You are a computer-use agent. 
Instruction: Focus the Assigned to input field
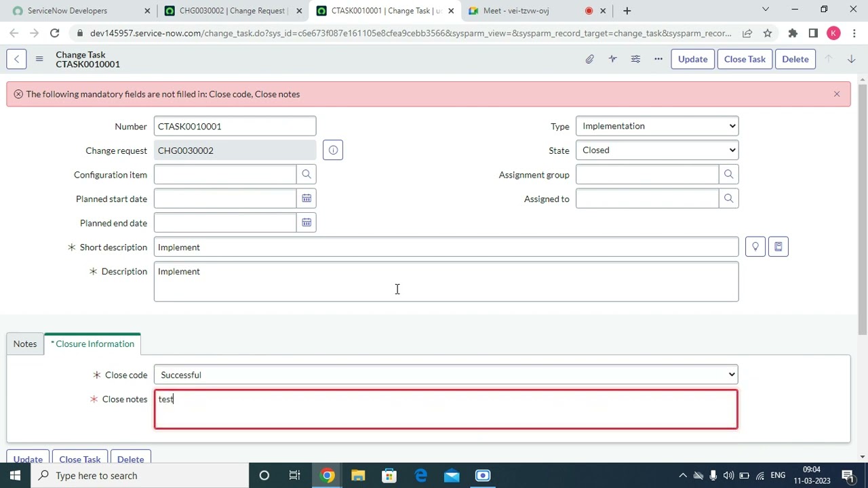pyautogui.click(x=647, y=199)
